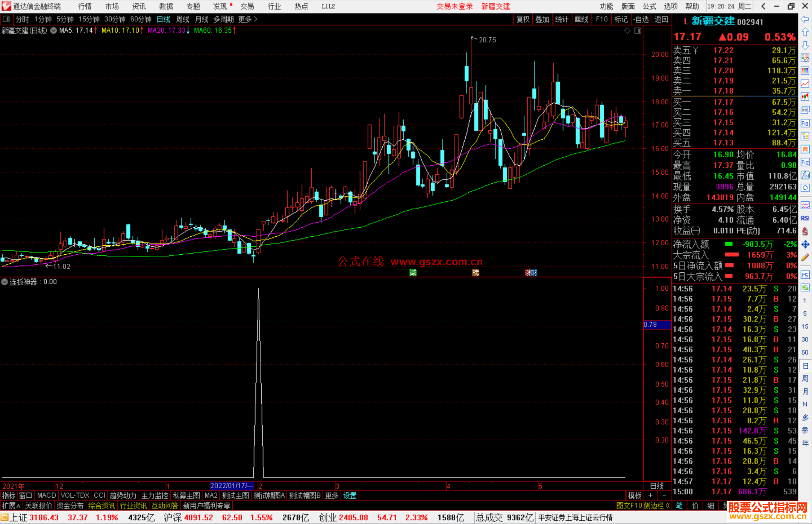Image resolution: width=812 pixels, height=524 pixels.
Task: Open the multi-window news icon in sidebar
Action: 805,110
